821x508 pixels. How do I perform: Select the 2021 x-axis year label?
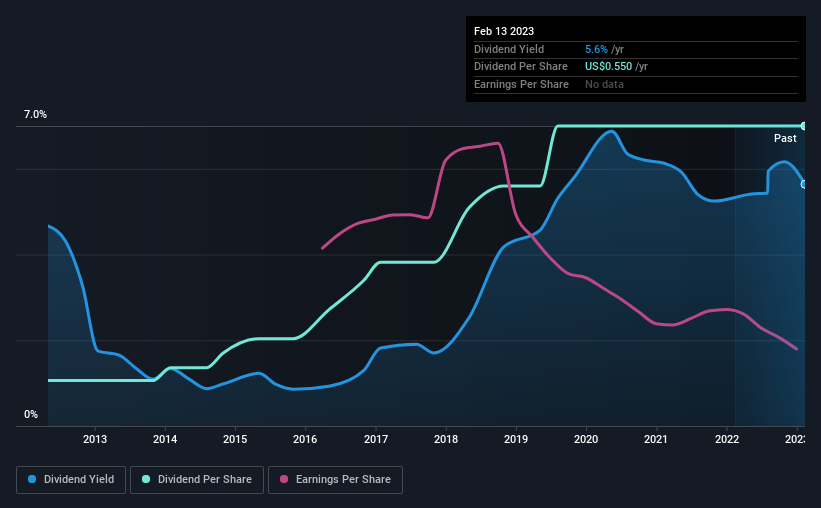click(x=656, y=439)
